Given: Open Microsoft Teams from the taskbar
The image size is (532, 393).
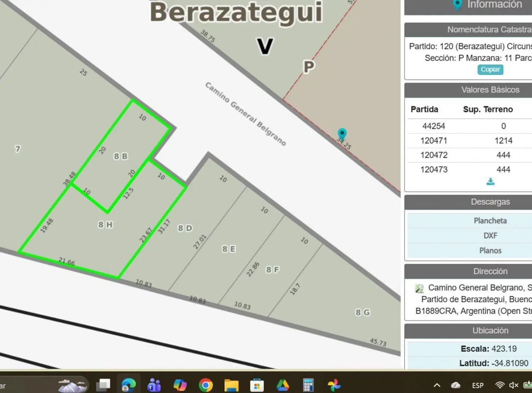Looking at the screenshot, I should pyautogui.click(x=154, y=385).
